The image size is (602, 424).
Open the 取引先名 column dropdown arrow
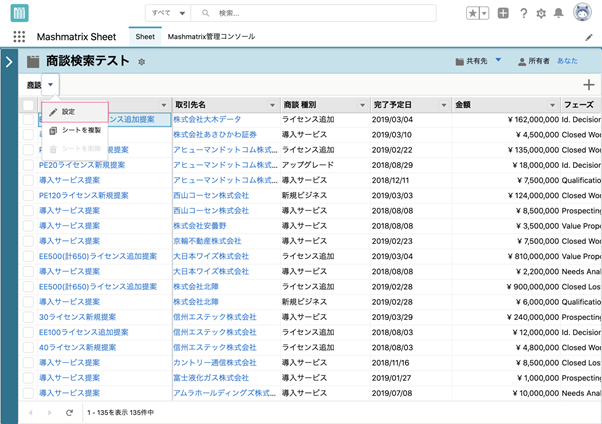pyautogui.click(x=272, y=105)
